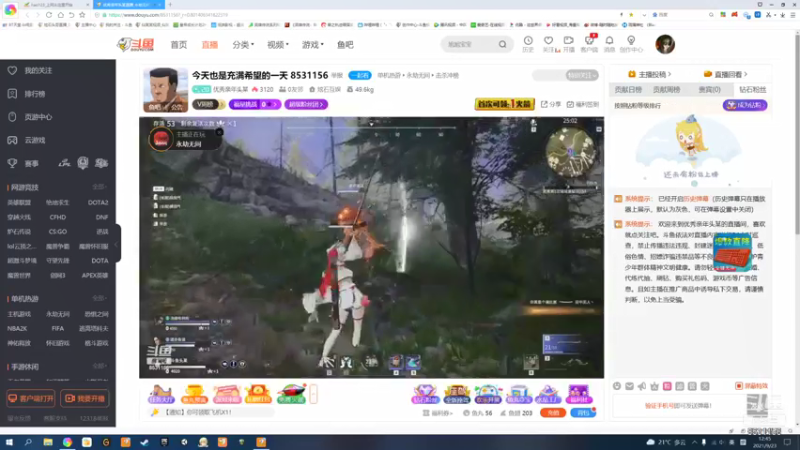Open the 福利签到 check-in icon

[x=583, y=104]
